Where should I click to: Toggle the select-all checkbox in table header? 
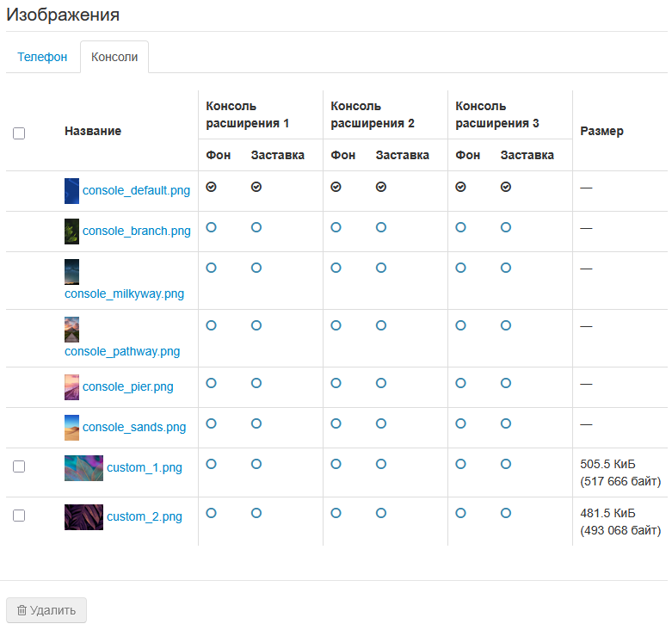tap(19, 133)
